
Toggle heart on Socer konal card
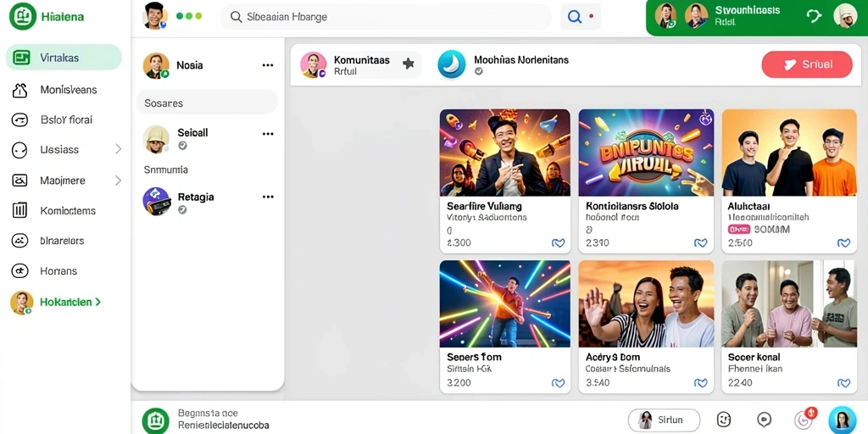(843, 382)
